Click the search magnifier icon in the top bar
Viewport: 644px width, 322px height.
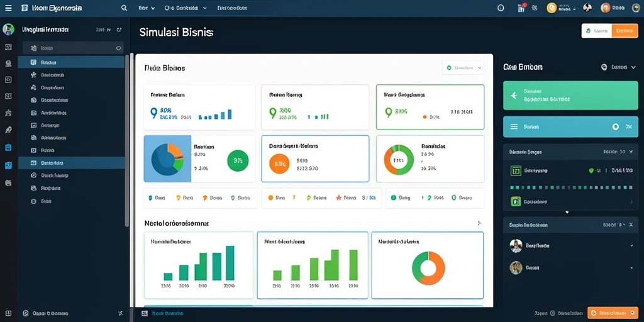[124, 8]
